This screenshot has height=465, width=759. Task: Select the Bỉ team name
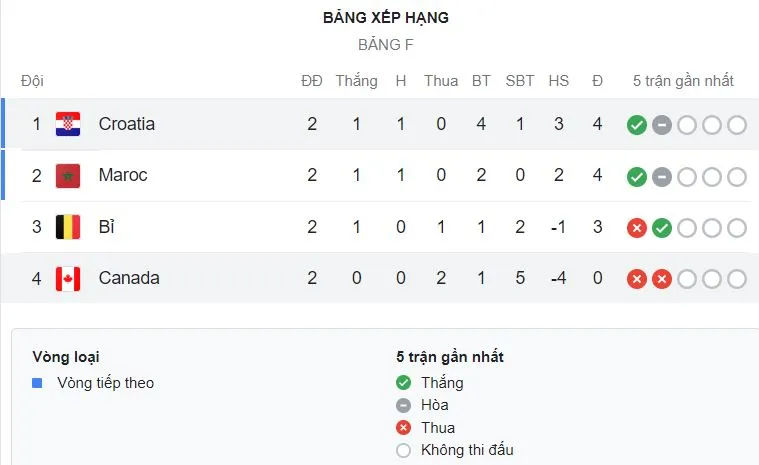pos(107,227)
